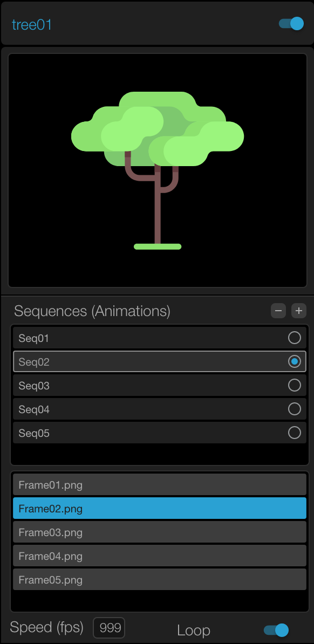314x644 pixels.
Task: Deselect the Seq02 radio button
Action: point(295,361)
